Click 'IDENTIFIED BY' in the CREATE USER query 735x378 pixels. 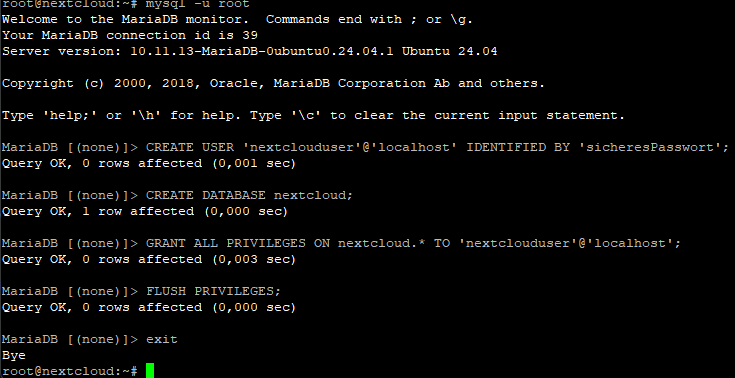518,147
